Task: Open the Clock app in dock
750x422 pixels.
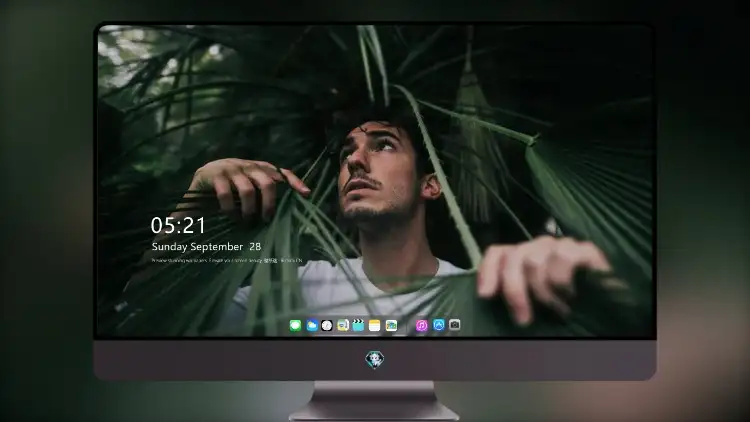Action: click(327, 326)
